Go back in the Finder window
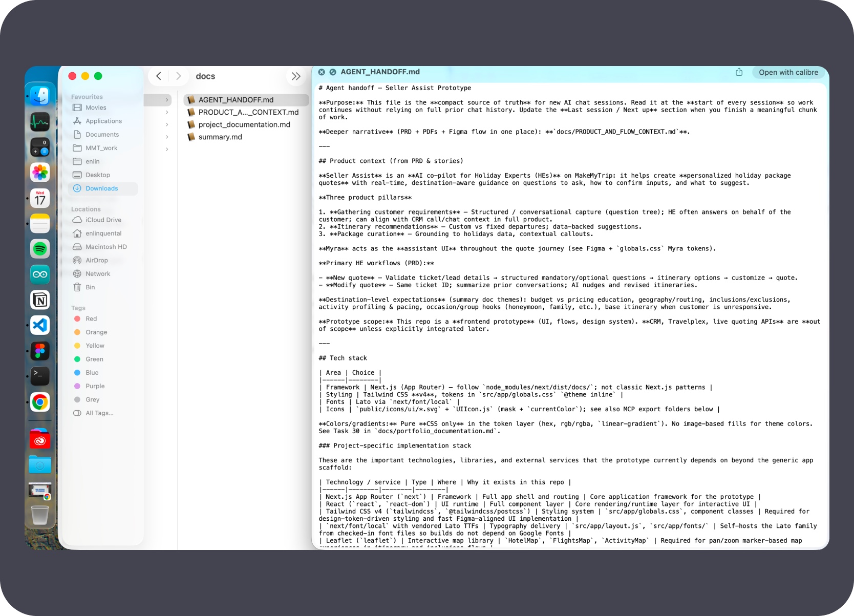This screenshot has width=854, height=616. [159, 76]
